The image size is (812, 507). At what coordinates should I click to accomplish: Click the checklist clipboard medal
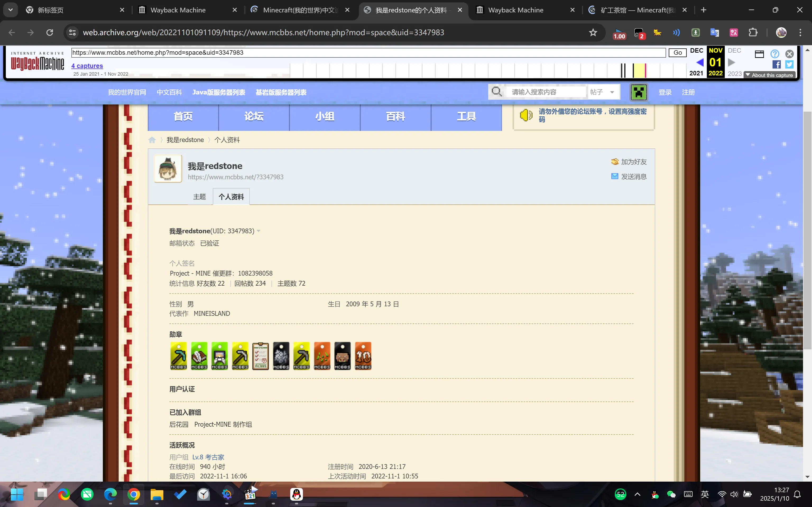[260, 356]
